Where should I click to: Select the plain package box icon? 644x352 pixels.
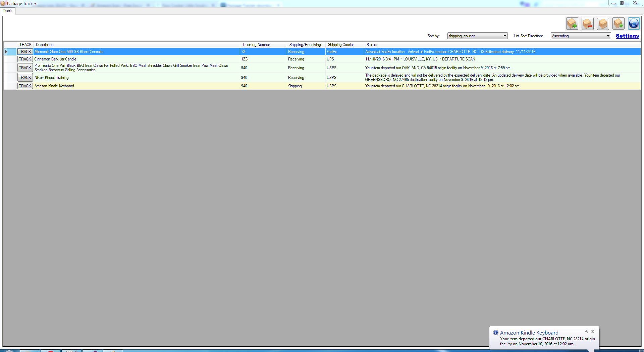[x=603, y=24]
